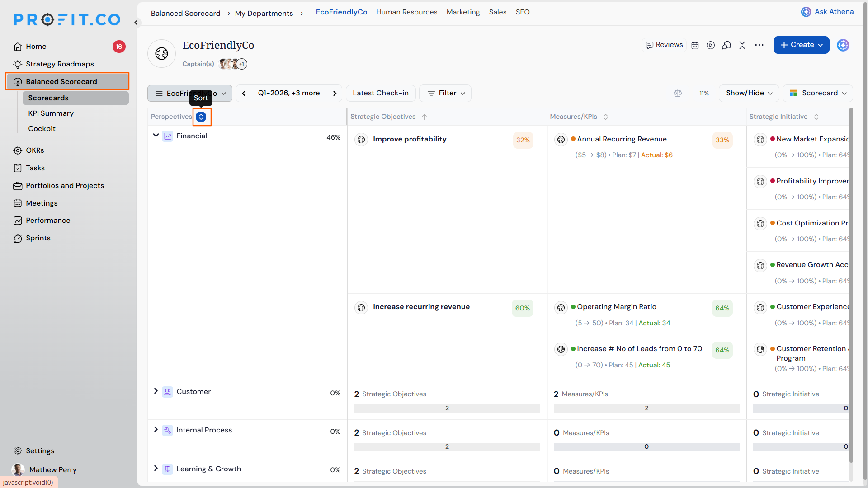Image resolution: width=868 pixels, height=488 pixels.
Task: Expand the Internal Process perspective row
Action: coord(156,430)
